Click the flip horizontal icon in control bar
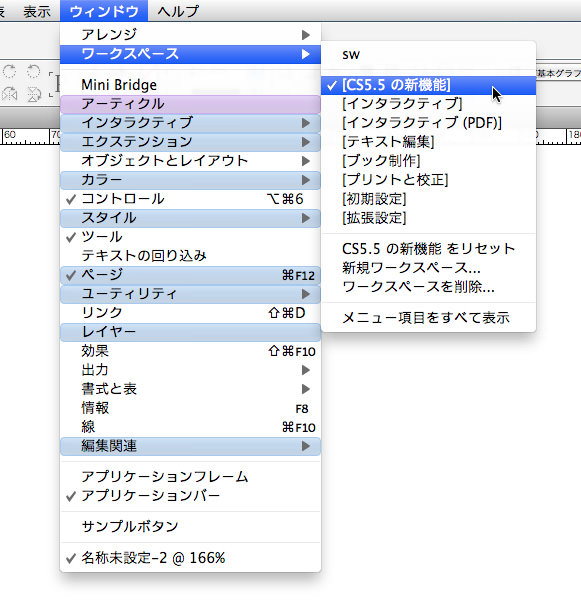The height and width of the screenshot is (615, 581). pos(9,94)
